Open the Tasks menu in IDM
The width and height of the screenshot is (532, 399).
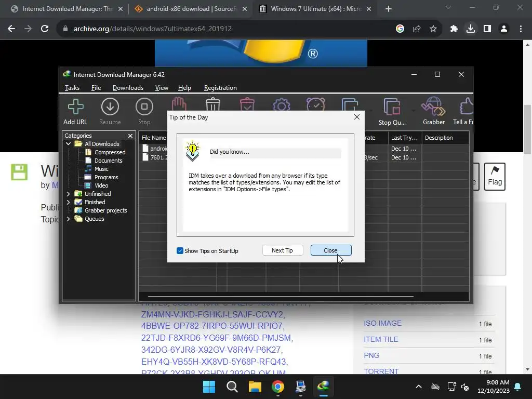tap(72, 88)
